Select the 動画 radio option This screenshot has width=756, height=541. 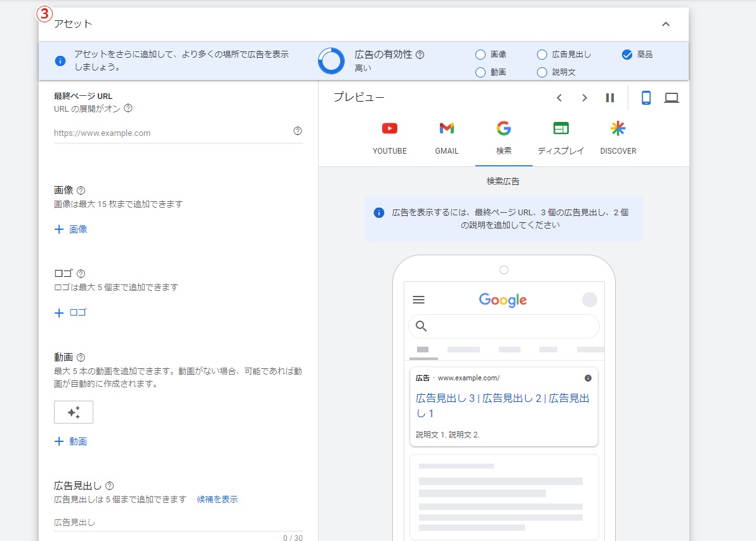[481, 72]
